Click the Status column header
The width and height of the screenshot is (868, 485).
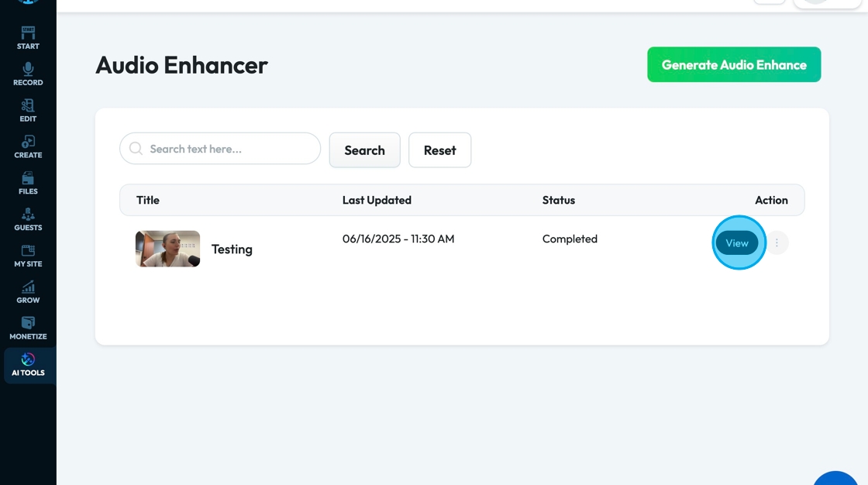pyautogui.click(x=559, y=200)
